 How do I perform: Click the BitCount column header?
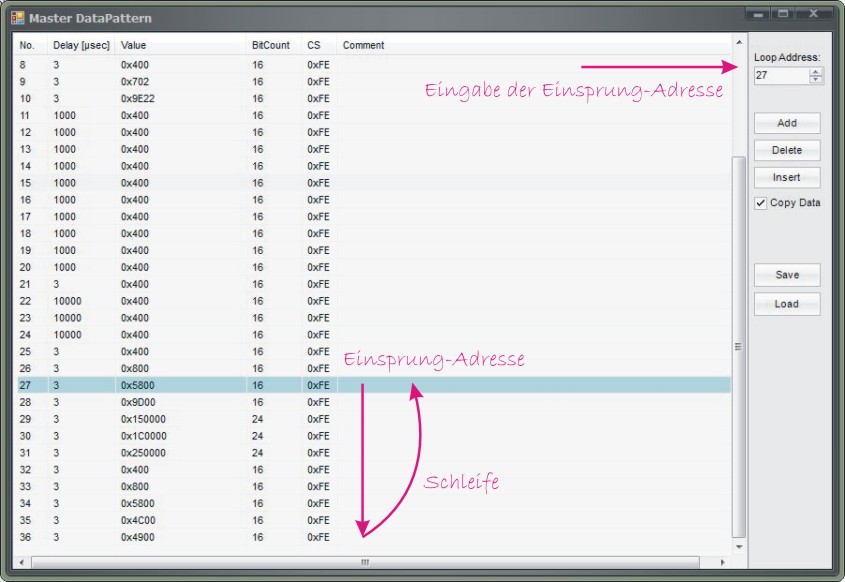point(274,45)
